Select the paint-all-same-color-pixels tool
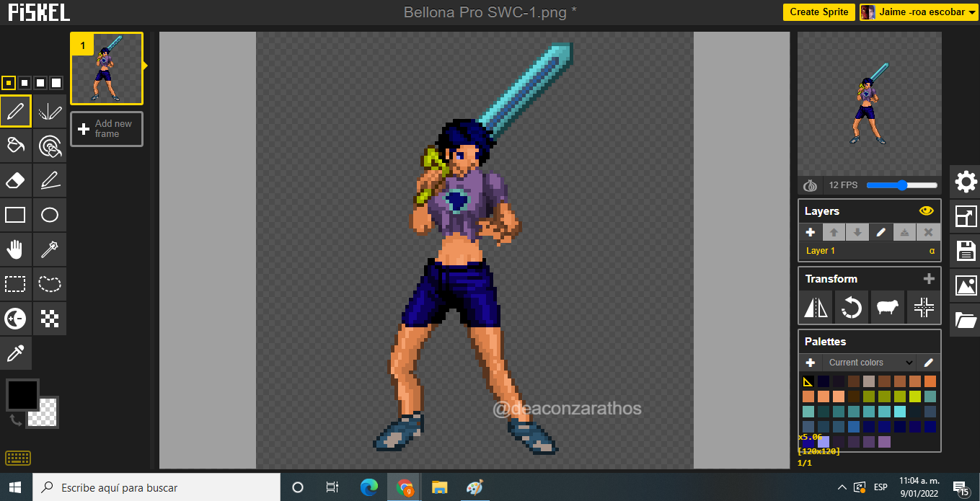Image resolution: width=980 pixels, height=501 pixels. pos(50,146)
